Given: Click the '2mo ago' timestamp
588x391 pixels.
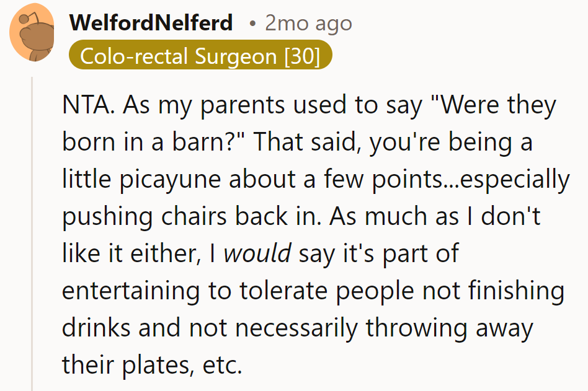Looking at the screenshot, I should [x=308, y=24].
